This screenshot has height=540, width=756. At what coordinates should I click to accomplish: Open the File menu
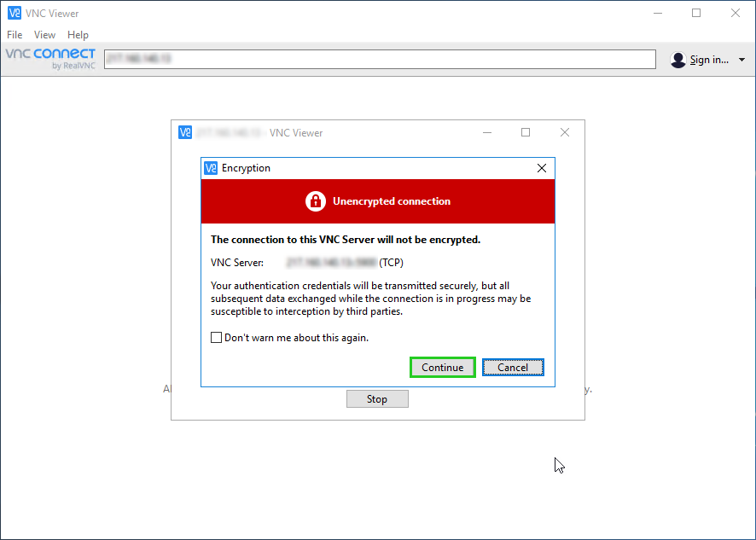tap(15, 35)
